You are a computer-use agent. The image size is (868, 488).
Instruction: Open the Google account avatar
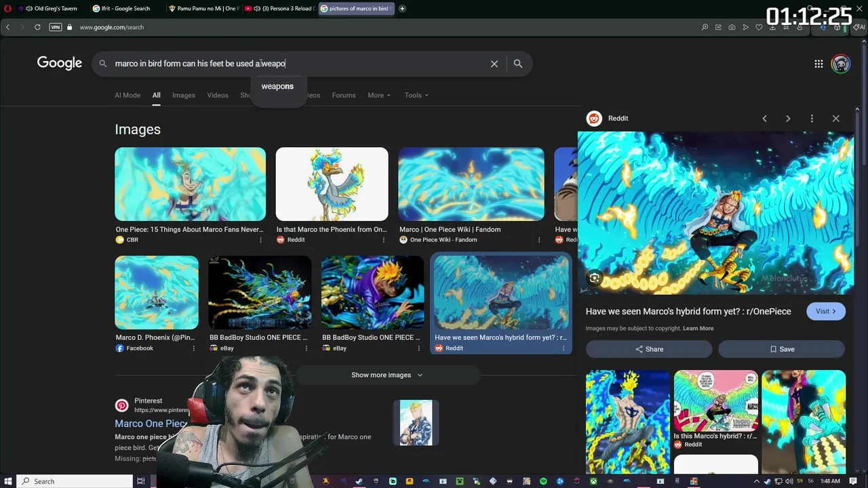[x=841, y=64]
